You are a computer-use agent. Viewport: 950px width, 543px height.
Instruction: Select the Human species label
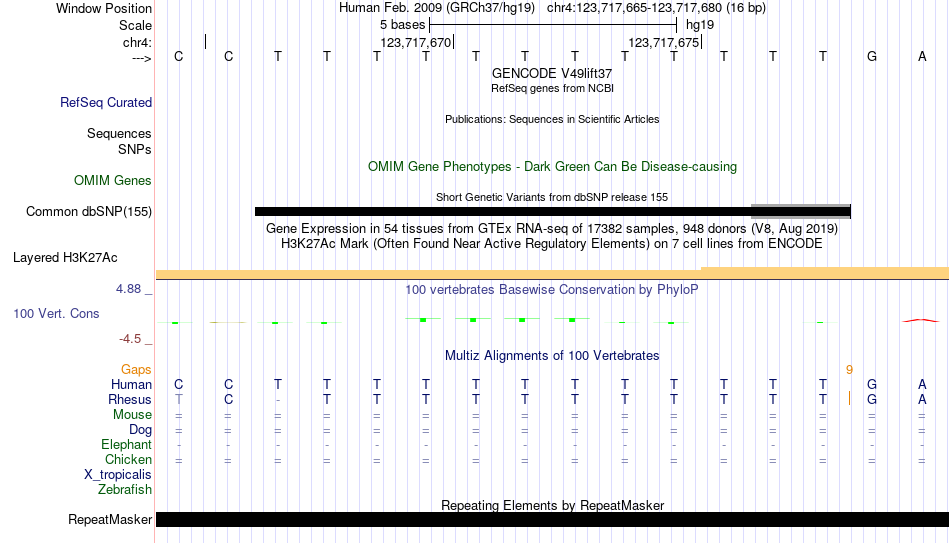(131, 384)
